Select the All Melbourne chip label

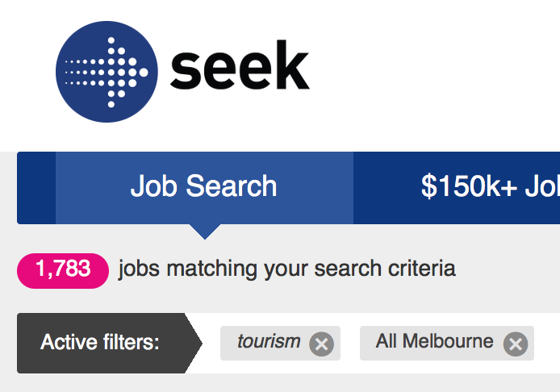(x=434, y=342)
